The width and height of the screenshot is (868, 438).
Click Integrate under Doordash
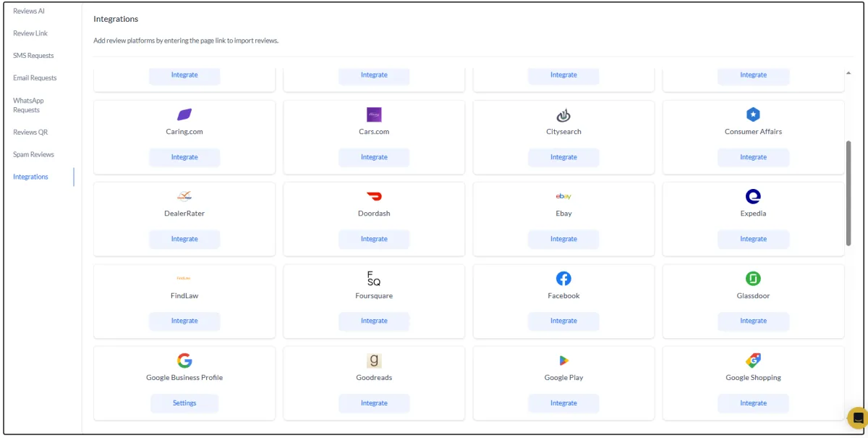click(374, 239)
